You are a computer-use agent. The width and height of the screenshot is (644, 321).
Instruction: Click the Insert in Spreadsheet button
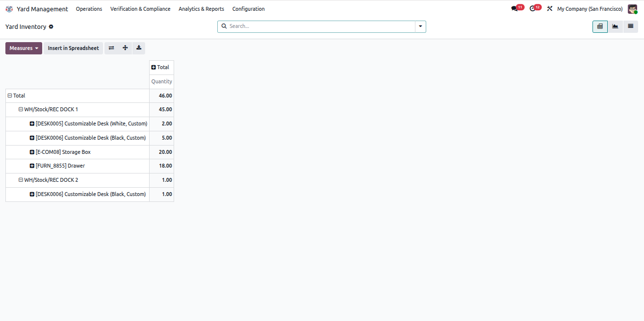point(73,48)
